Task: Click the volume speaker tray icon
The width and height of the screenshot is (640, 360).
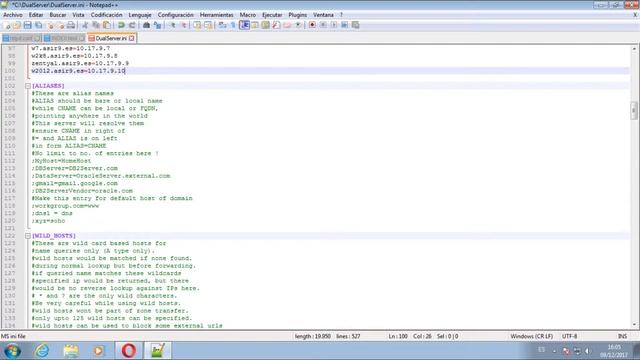Action: (x=587, y=351)
